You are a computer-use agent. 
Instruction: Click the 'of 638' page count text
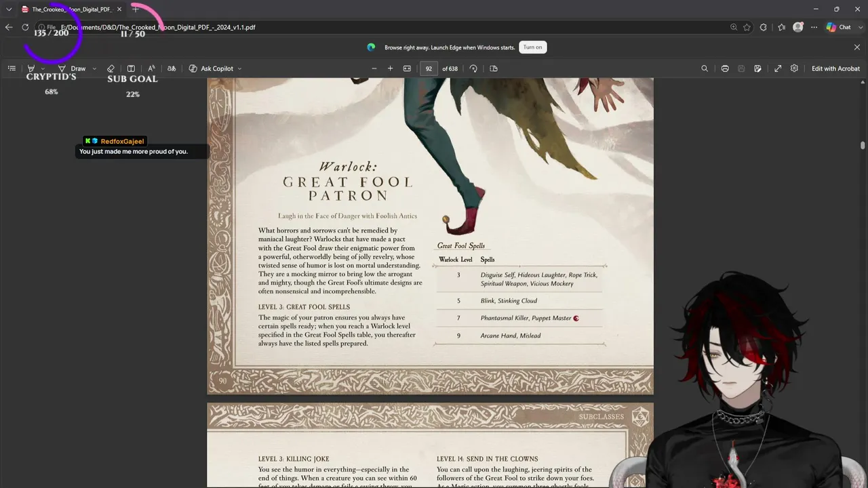(450, 68)
